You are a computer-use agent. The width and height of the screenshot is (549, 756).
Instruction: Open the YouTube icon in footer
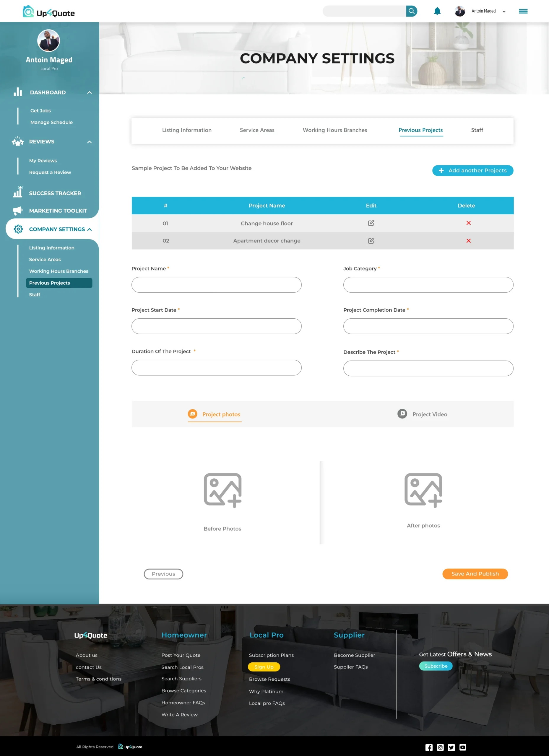(463, 747)
